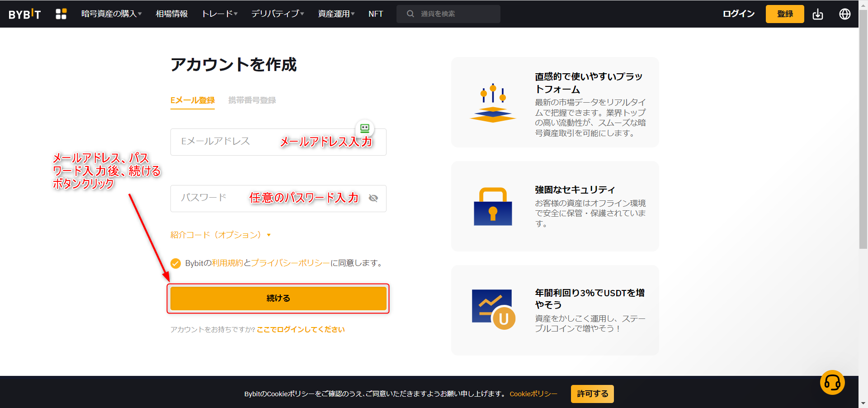This screenshot has height=408, width=868.
Task: Toggle password visibility eye icon
Action: click(x=373, y=198)
